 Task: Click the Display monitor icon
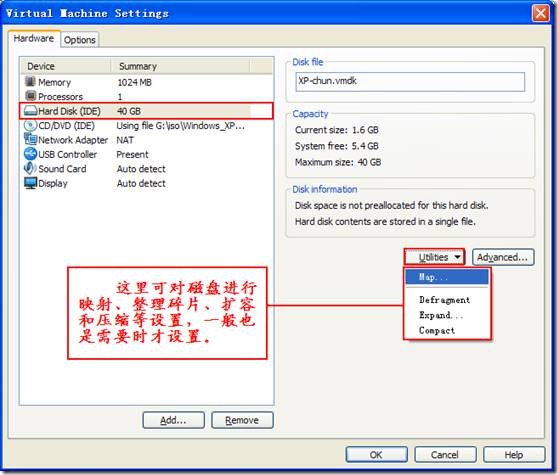click(31, 183)
